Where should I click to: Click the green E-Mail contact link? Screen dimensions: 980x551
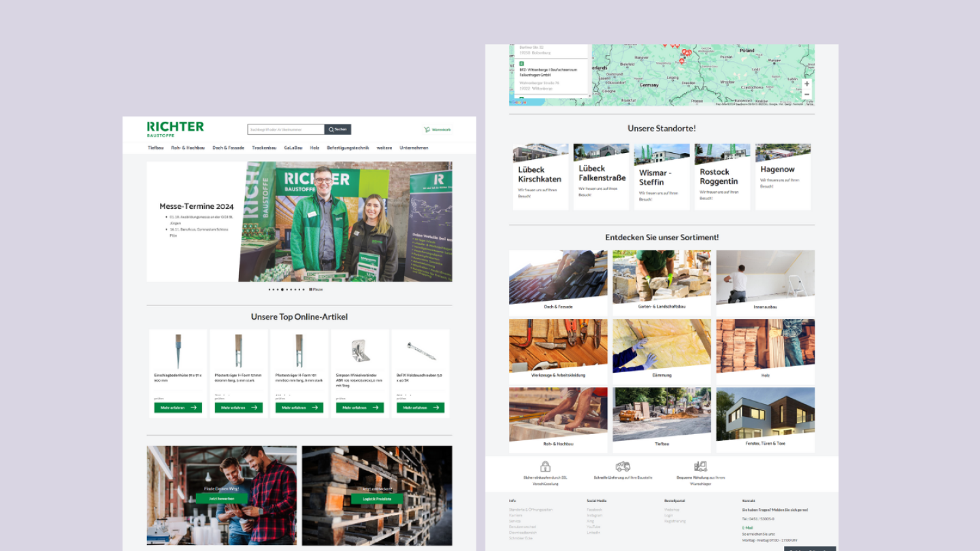[747, 527]
